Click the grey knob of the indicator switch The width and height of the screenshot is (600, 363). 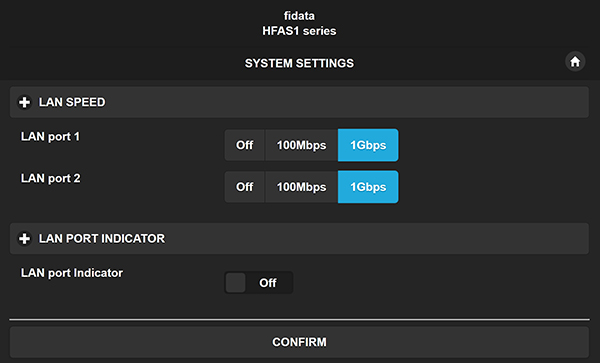[235, 283]
